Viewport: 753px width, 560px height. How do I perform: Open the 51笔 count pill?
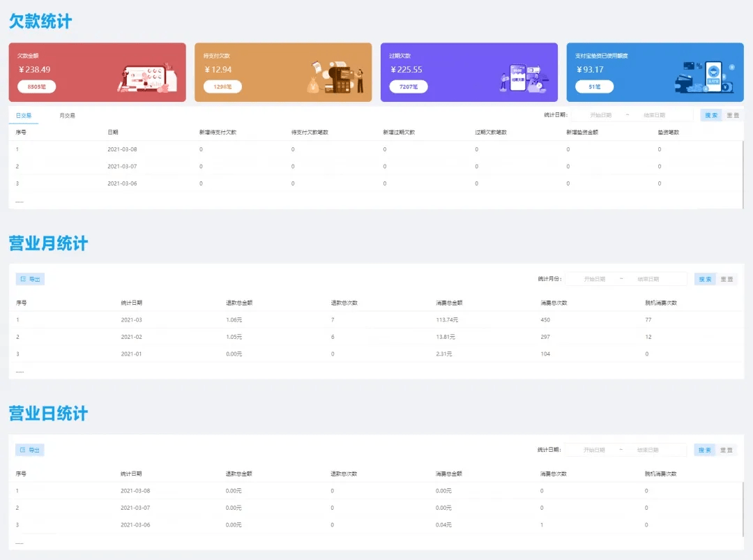click(x=595, y=86)
